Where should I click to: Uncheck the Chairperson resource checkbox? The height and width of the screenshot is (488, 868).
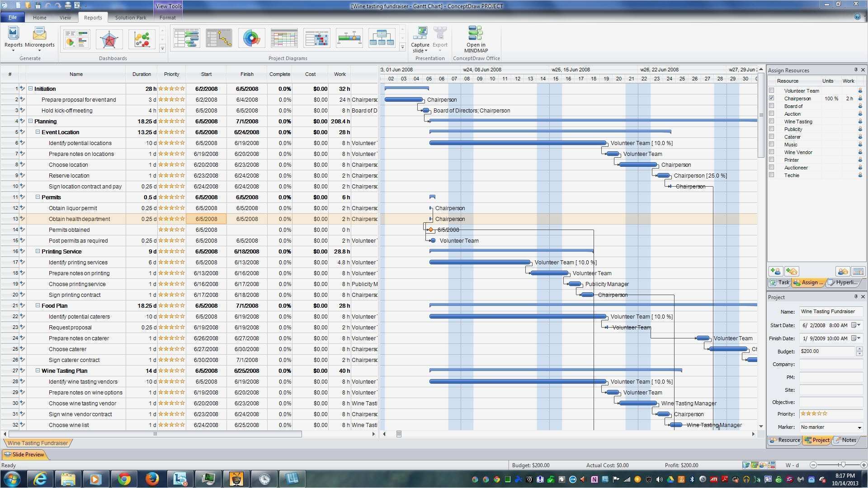pos(772,98)
